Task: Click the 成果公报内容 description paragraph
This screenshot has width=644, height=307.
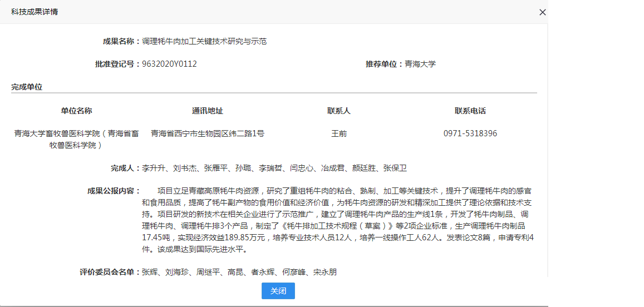Action: pyautogui.click(x=337, y=220)
